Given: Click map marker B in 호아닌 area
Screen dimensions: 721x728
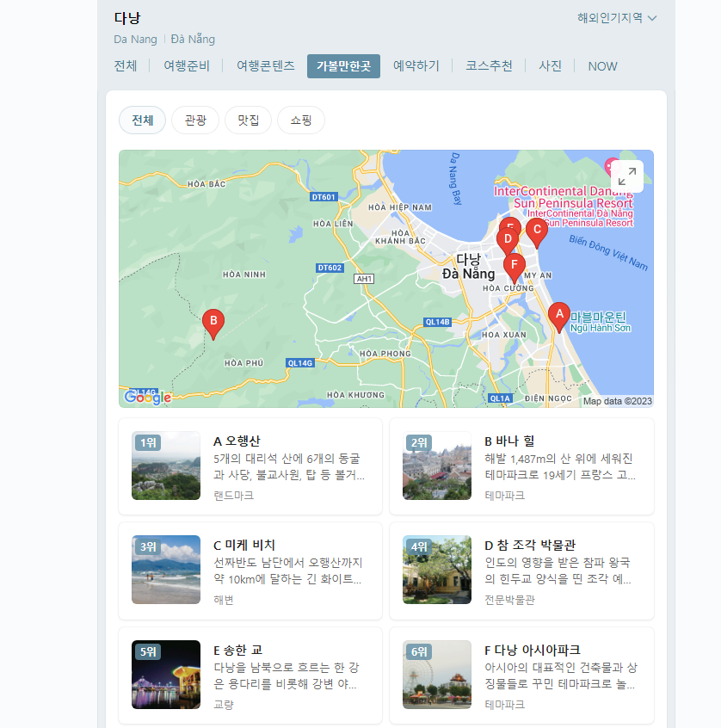Looking at the screenshot, I should point(213,321).
